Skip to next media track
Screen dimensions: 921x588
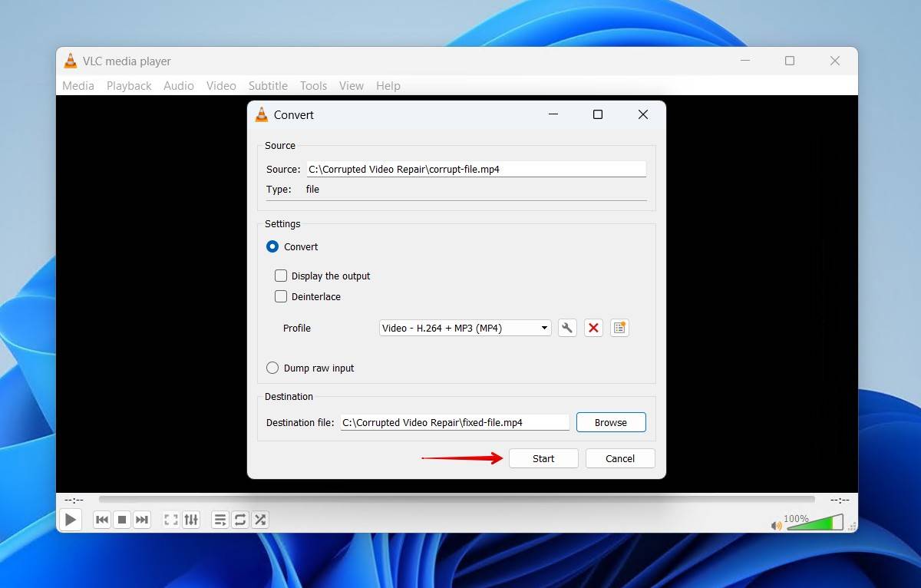142,520
